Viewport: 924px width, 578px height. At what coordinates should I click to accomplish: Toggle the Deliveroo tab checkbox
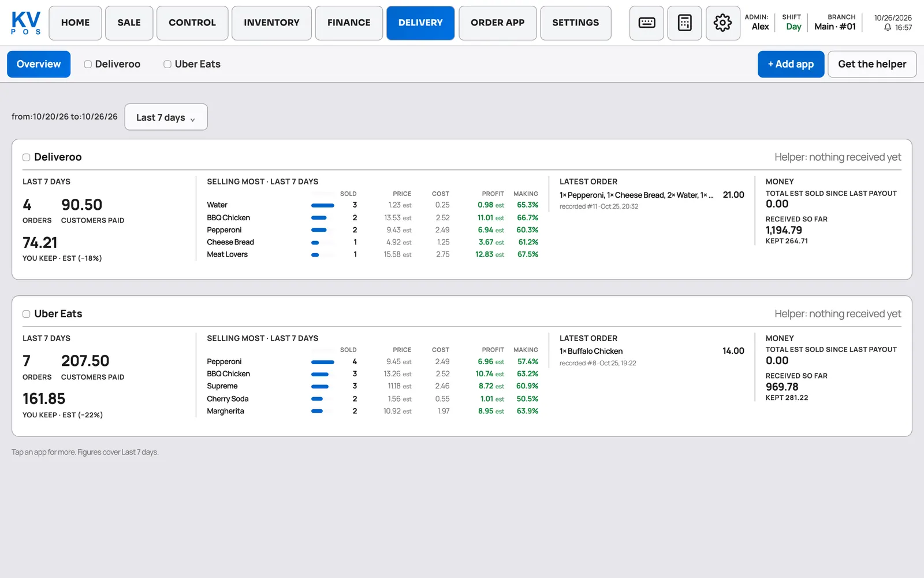point(88,64)
